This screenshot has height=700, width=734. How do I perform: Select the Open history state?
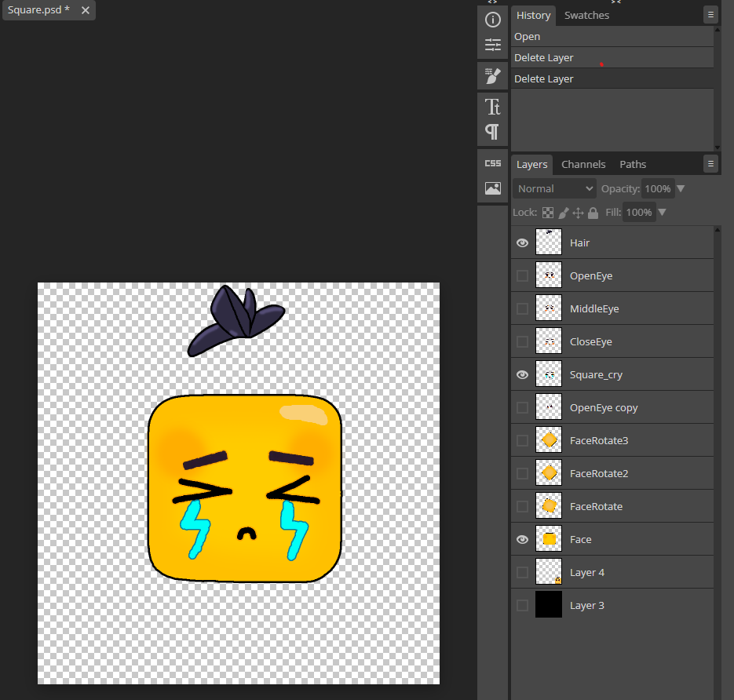coord(612,37)
